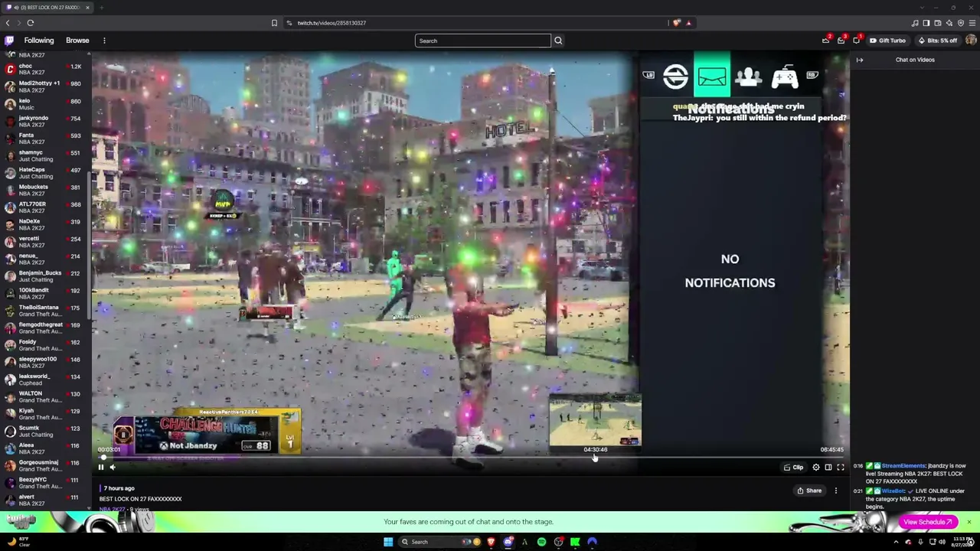Open Spotify from the taskbar
The image size is (980, 551).
click(541, 542)
